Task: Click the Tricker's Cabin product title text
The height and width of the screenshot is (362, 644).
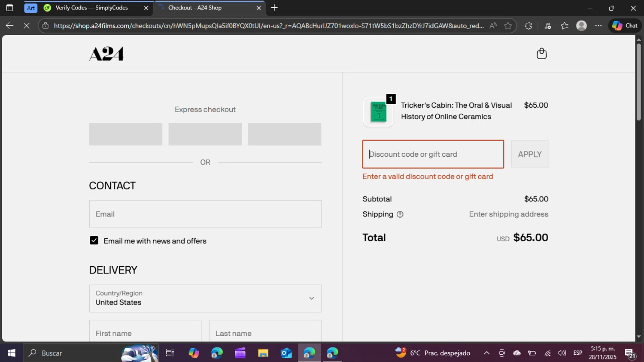Action: [456, 111]
